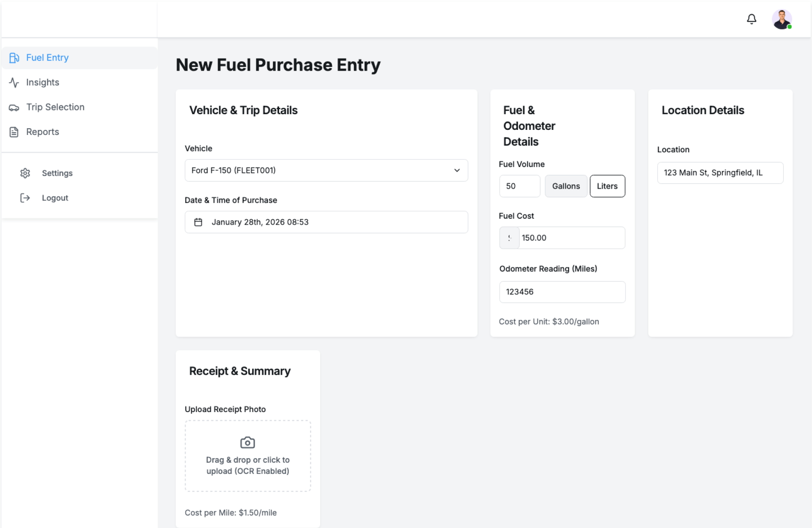Click the Reports document icon
This screenshot has width=812, height=528.
[x=14, y=132]
